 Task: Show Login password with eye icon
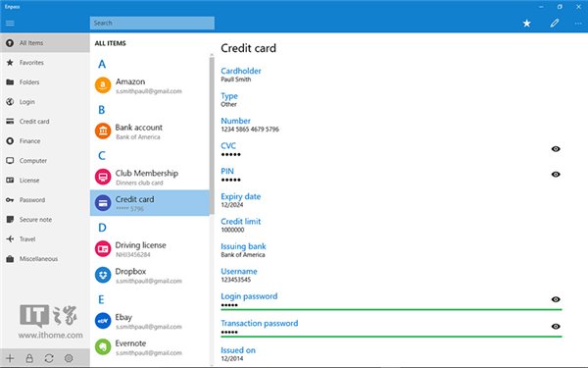pos(556,299)
